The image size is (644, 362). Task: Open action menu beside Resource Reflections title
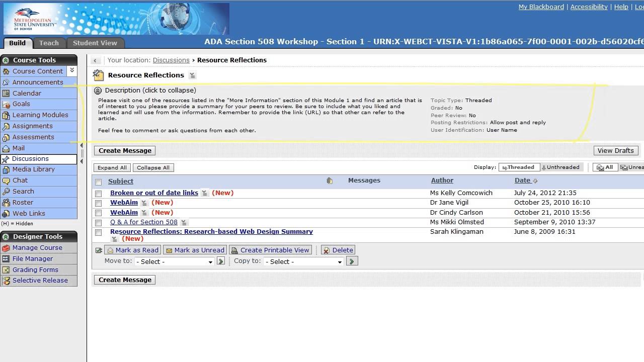(x=192, y=75)
